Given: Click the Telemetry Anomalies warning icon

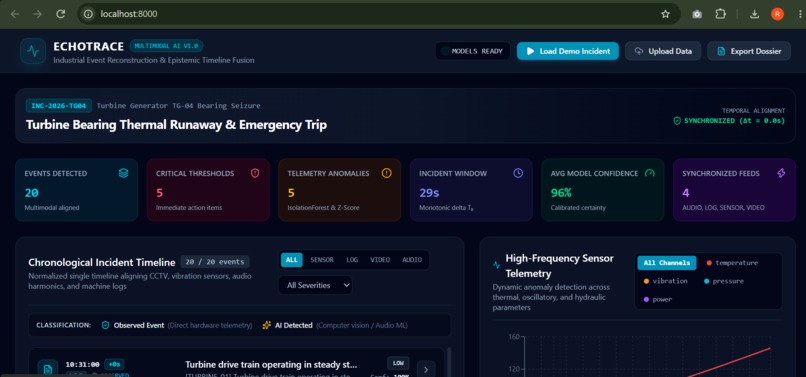Looking at the screenshot, I should 387,173.
